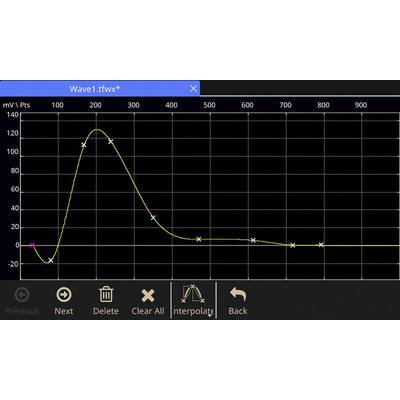
Task: Expand the Interpolate dropdown arrow
Action: [x=210, y=315]
